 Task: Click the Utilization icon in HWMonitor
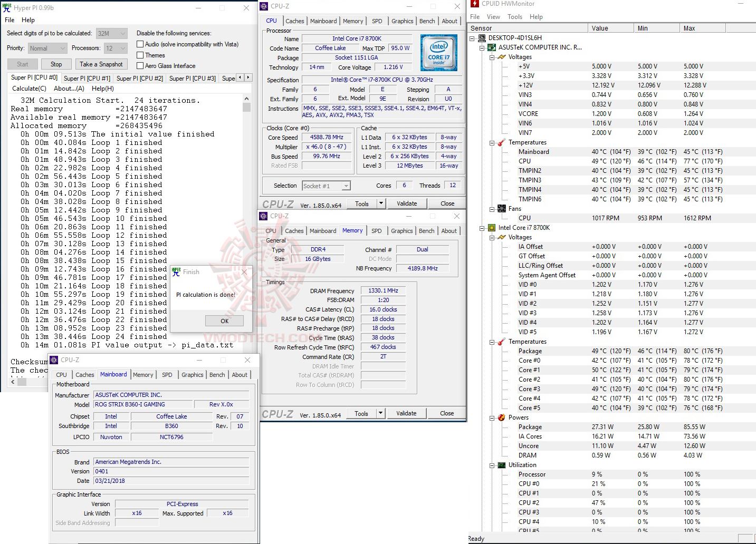(x=502, y=465)
